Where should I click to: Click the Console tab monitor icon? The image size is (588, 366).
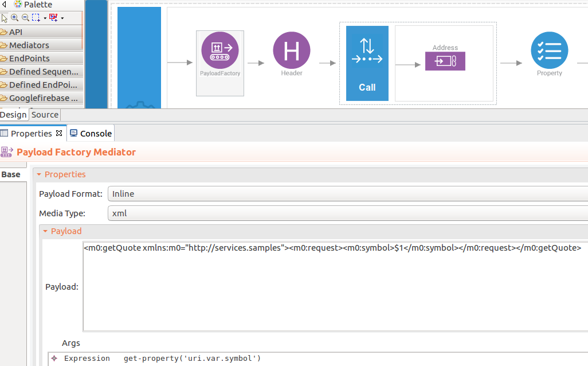tap(73, 133)
